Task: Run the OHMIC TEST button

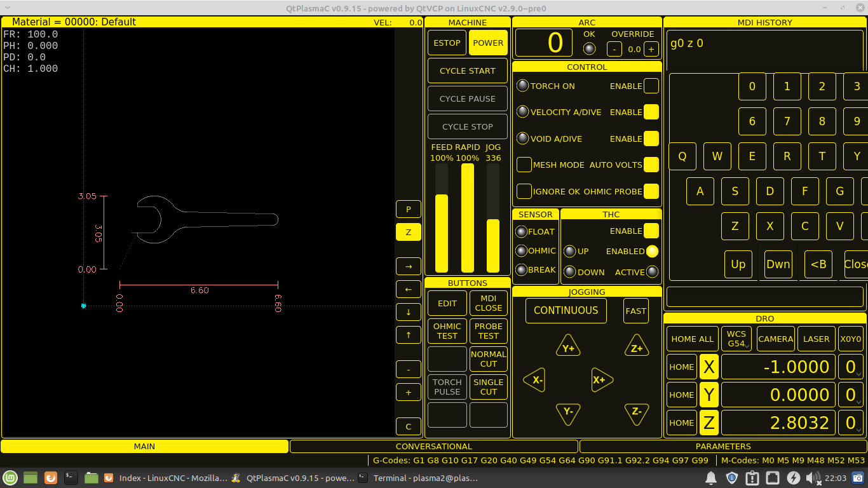Action: point(447,331)
